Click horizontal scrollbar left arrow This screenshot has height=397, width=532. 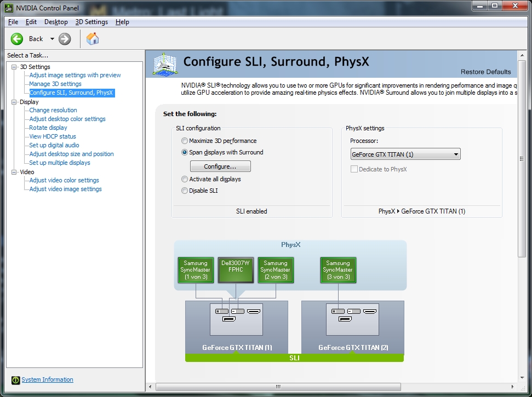coord(150,387)
